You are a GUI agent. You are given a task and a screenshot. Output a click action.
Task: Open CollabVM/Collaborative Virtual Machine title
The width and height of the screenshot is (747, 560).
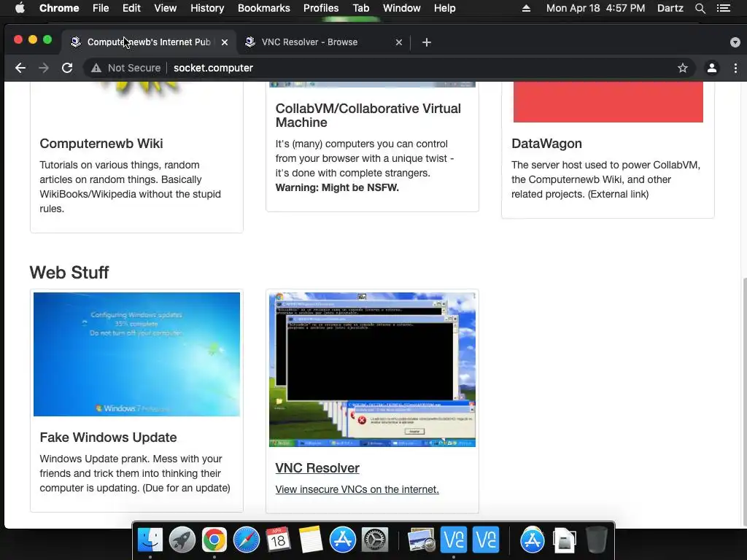pyautogui.click(x=368, y=115)
